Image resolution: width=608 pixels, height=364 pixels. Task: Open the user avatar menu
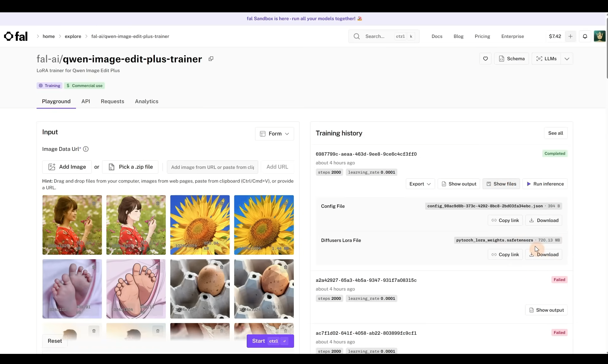tap(599, 36)
